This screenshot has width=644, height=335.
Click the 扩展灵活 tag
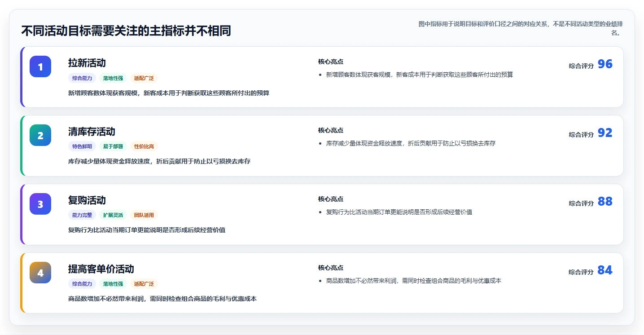click(113, 215)
